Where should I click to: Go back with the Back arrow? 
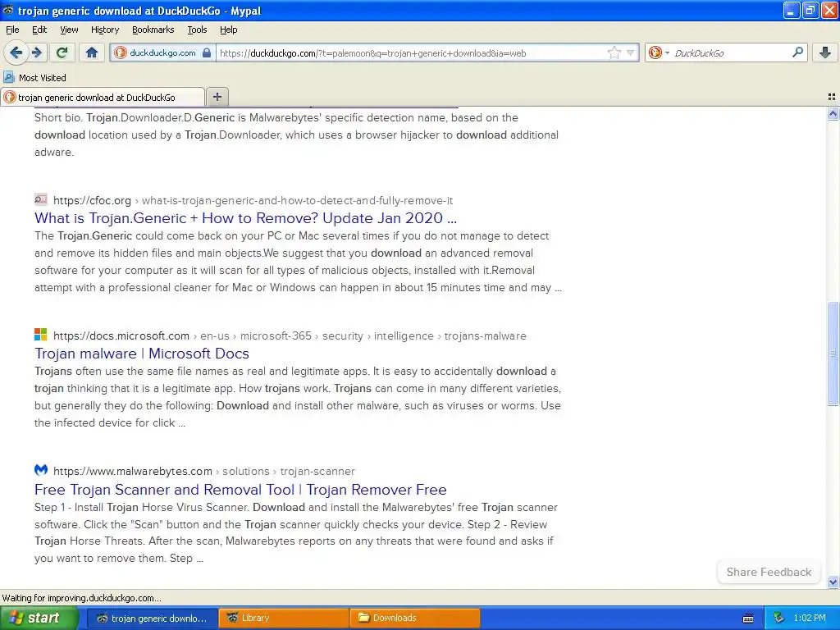16,52
